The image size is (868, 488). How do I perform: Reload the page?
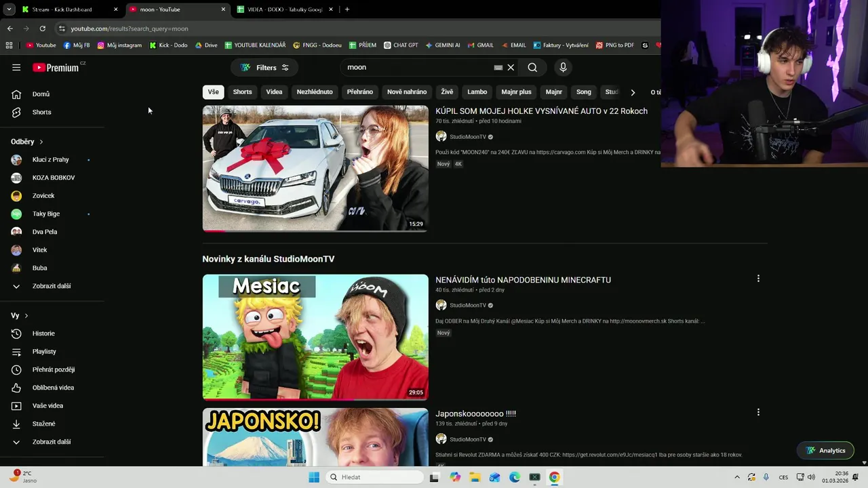coord(42,28)
